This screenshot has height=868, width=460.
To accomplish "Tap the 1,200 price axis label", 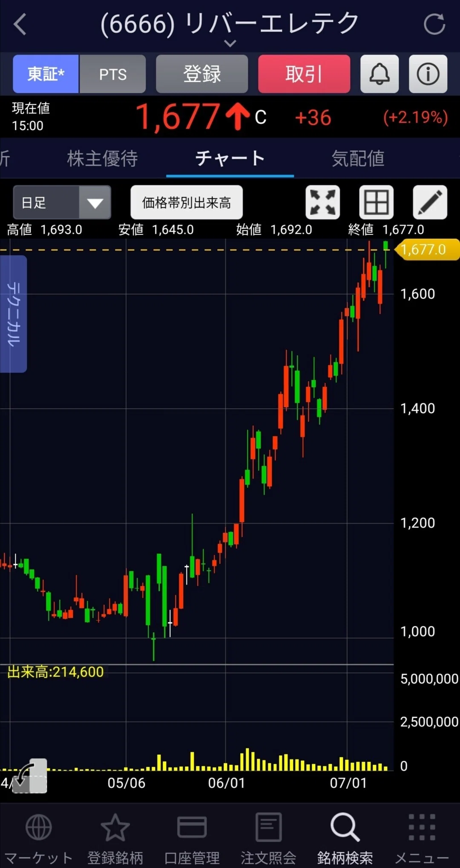I will (418, 523).
